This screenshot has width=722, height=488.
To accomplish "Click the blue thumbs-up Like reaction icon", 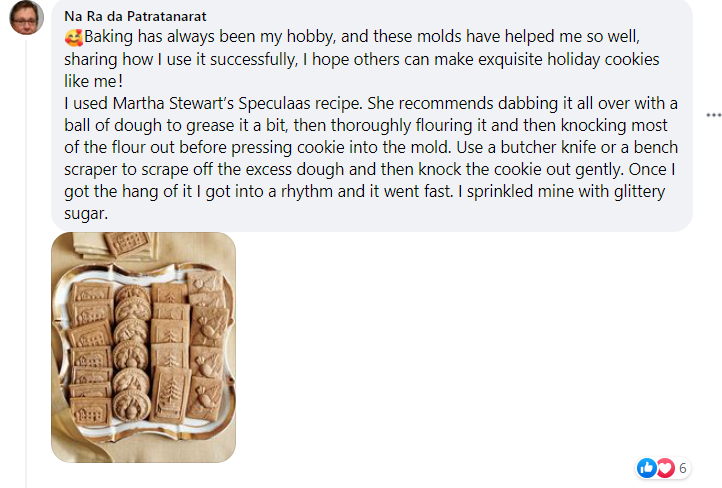I will 646,468.
